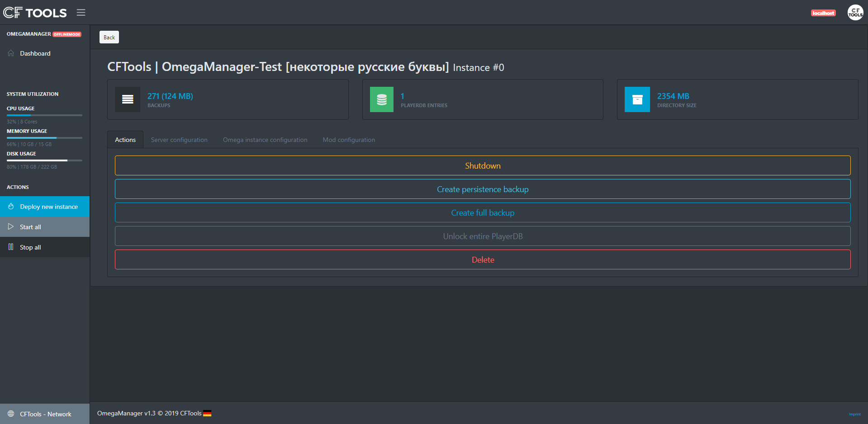
Task: Click the globe icon beside CFTools - Network
Action: coord(11,414)
